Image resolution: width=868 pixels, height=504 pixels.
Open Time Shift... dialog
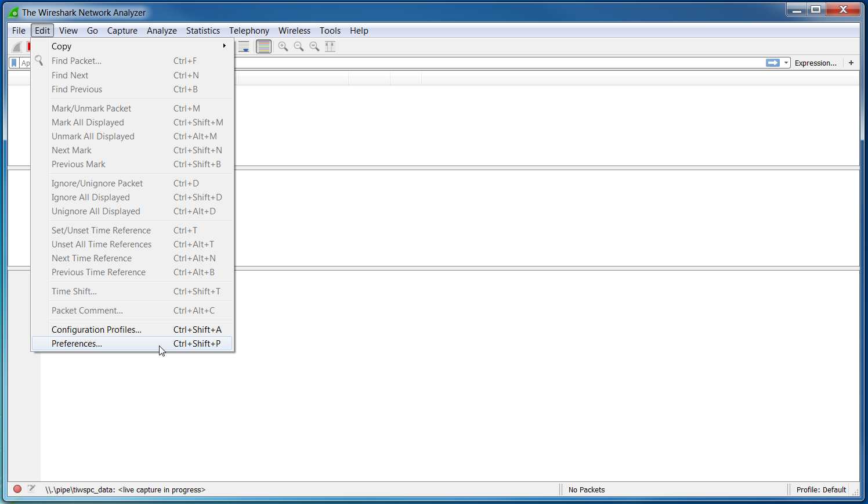[133, 291]
